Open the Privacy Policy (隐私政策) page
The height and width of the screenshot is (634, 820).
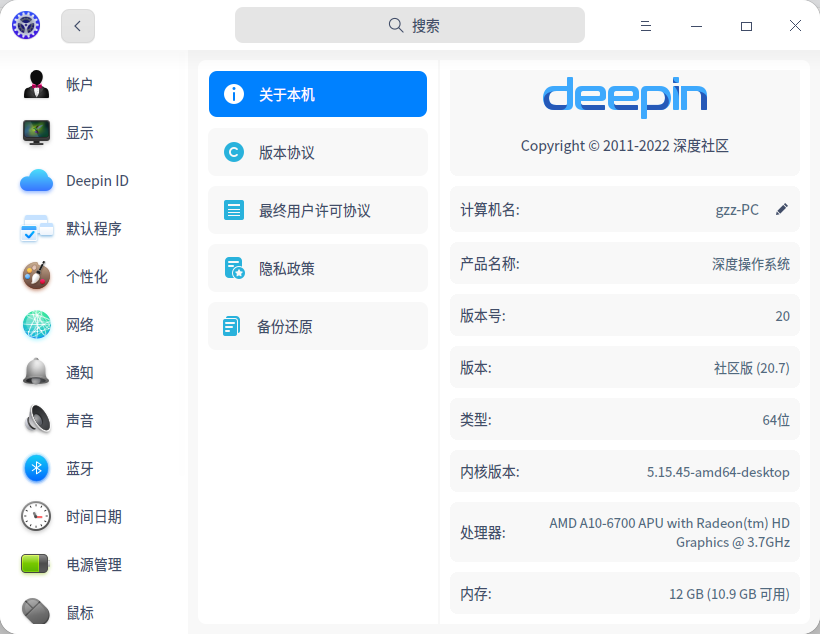point(318,269)
